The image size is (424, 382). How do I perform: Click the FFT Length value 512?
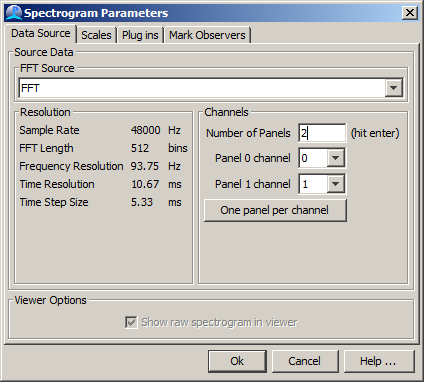pos(140,148)
